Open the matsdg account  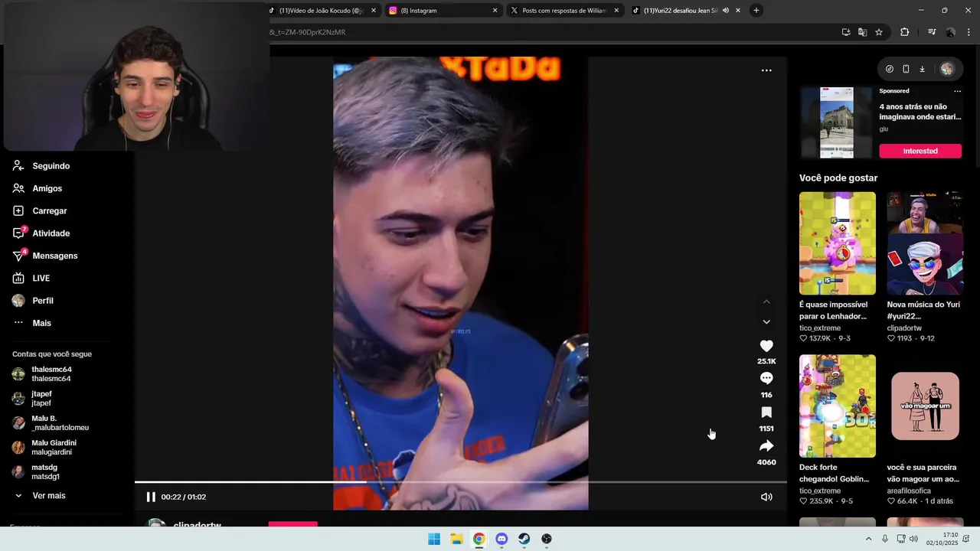(45, 472)
